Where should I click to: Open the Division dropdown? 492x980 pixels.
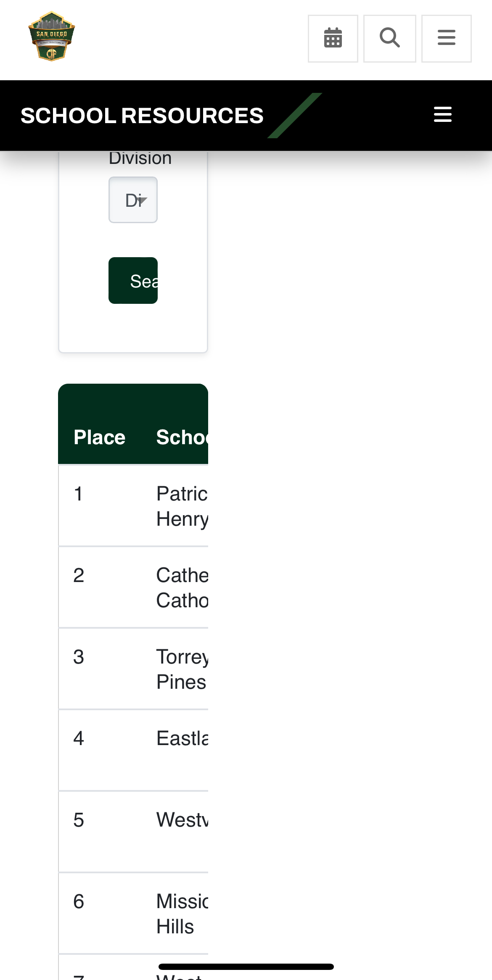point(133,200)
